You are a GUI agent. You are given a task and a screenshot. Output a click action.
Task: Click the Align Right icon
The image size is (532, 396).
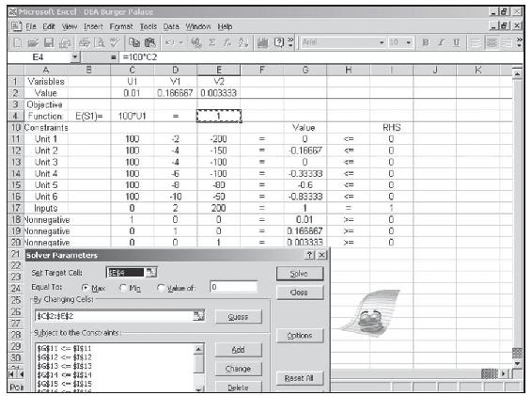point(507,42)
